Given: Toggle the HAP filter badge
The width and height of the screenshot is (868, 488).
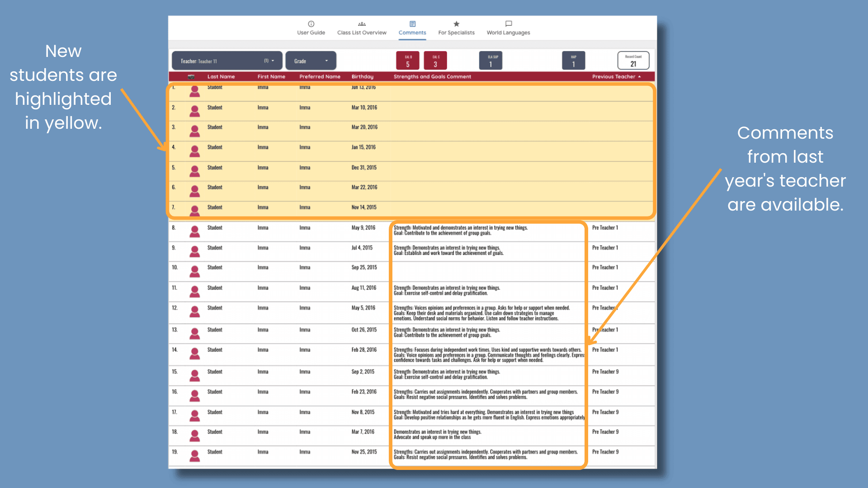Looking at the screenshot, I should [573, 60].
